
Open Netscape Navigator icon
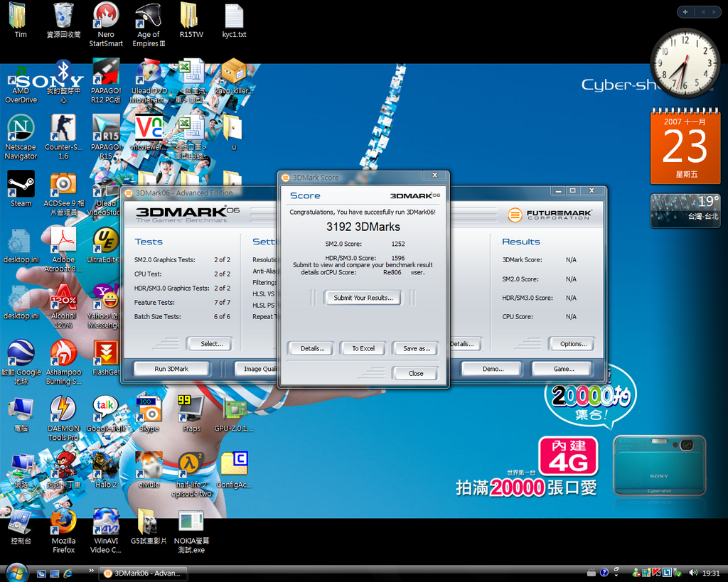pos(21,137)
